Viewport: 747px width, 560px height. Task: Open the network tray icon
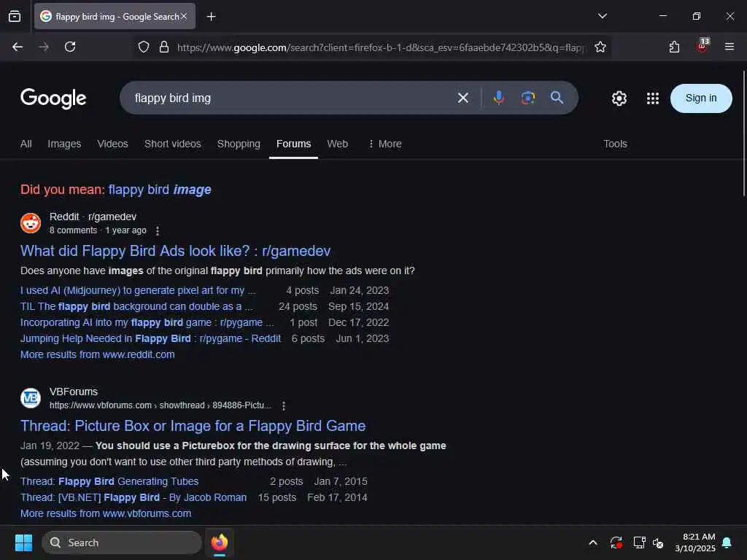(x=639, y=542)
